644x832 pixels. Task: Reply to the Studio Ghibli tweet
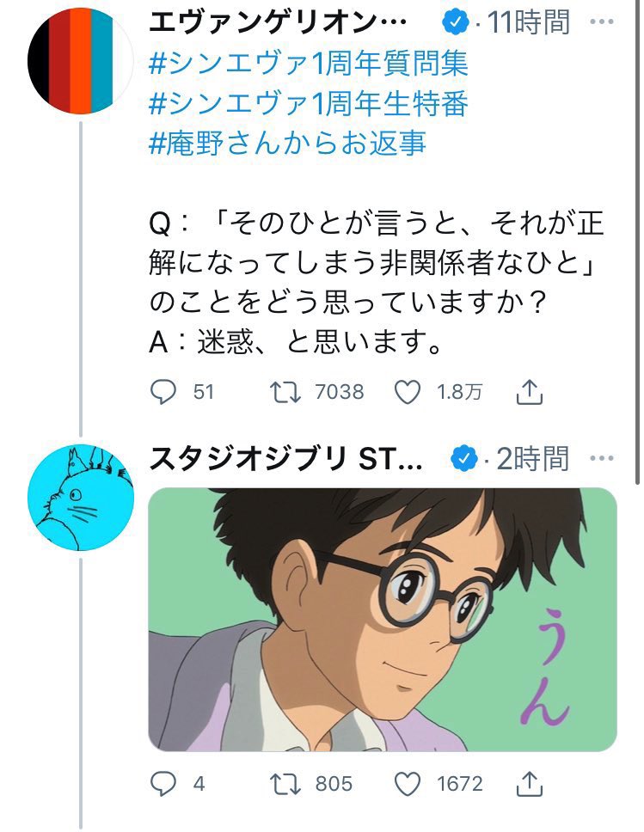click(x=163, y=783)
